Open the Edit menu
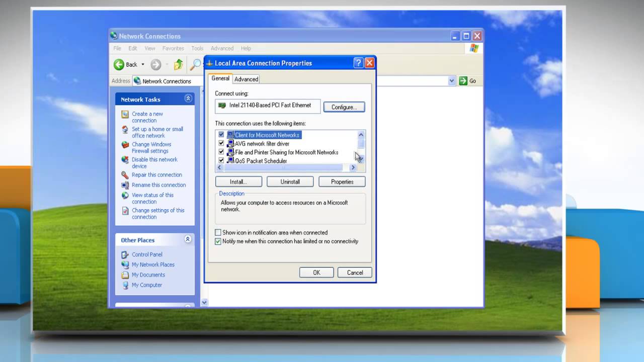Viewport: 644px width, 362px height. (133, 48)
